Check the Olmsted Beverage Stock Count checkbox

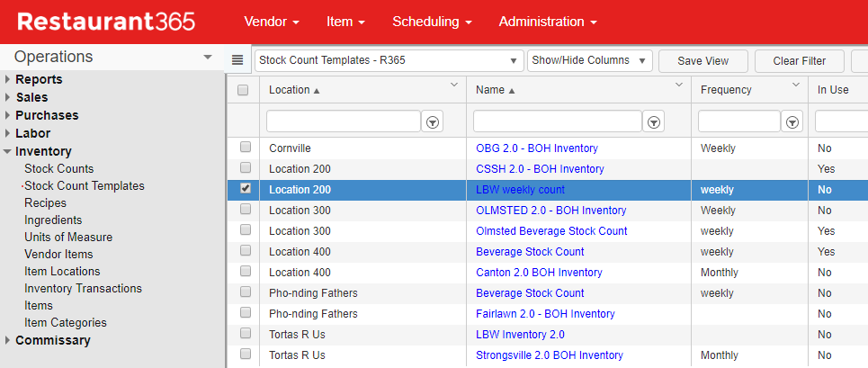tap(246, 229)
